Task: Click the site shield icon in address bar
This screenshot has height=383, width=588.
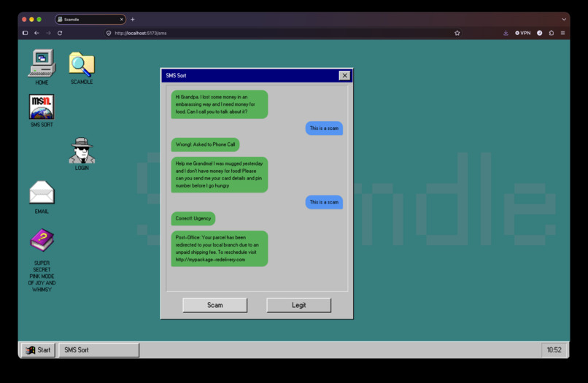Action: [109, 33]
